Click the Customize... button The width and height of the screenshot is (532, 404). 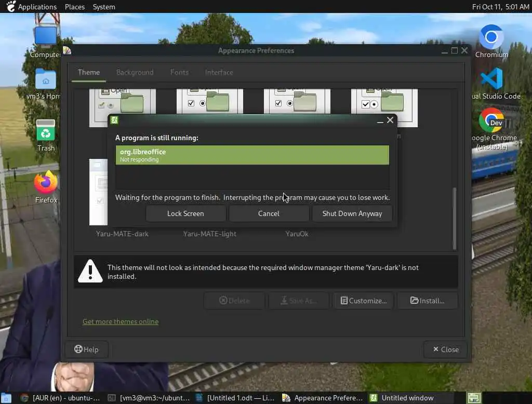coord(363,301)
